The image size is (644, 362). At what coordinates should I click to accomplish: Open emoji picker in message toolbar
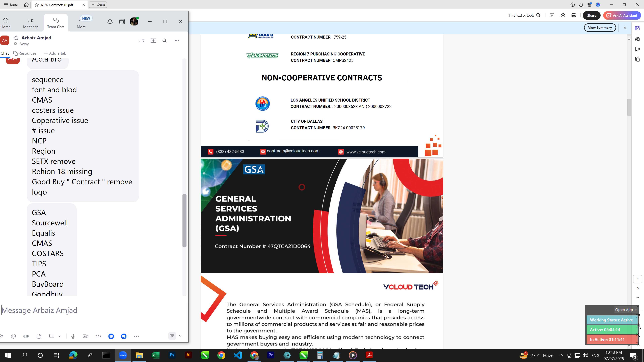(x=13, y=336)
